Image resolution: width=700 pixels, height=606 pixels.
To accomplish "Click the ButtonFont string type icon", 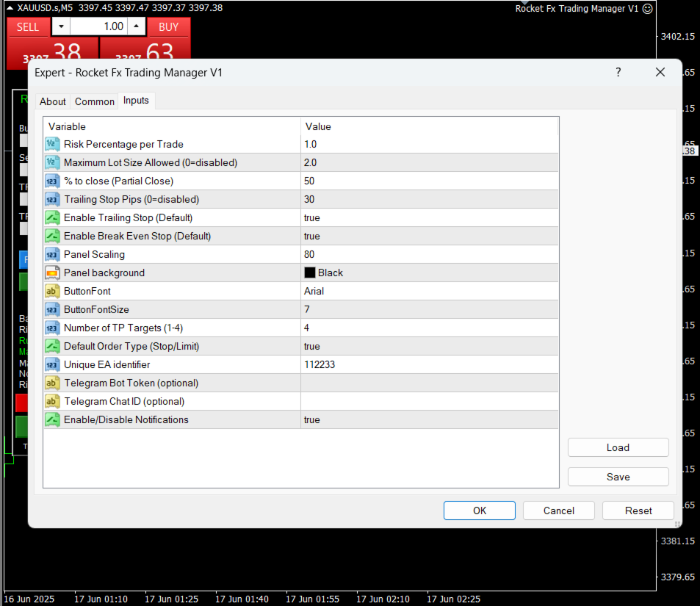I will pyautogui.click(x=52, y=291).
